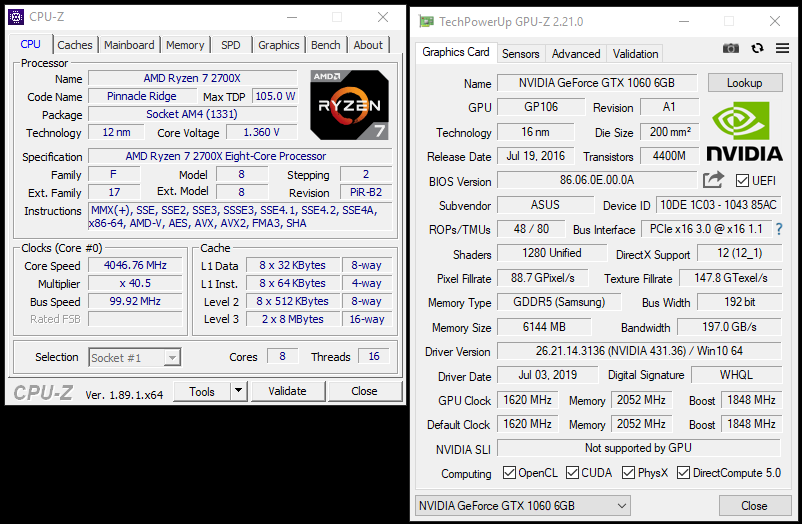This screenshot has width=802, height=524.
Task: Switch to the Mainboard tab
Action: point(129,45)
